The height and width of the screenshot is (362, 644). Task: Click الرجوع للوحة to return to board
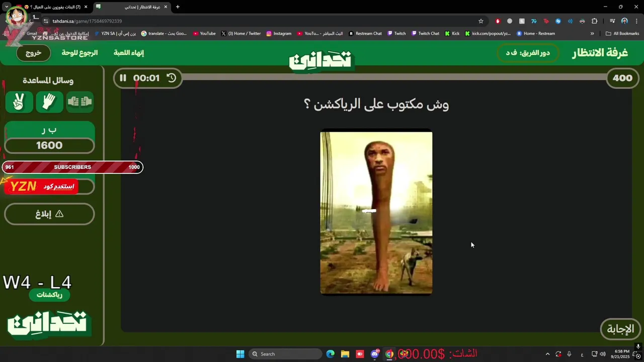pos(79,53)
